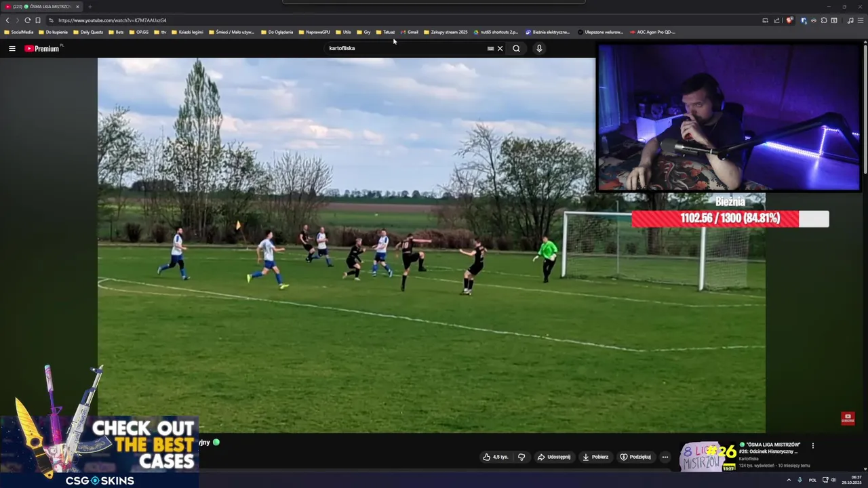
Task: Open the ttv bookmarks folder
Action: pyautogui.click(x=160, y=32)
